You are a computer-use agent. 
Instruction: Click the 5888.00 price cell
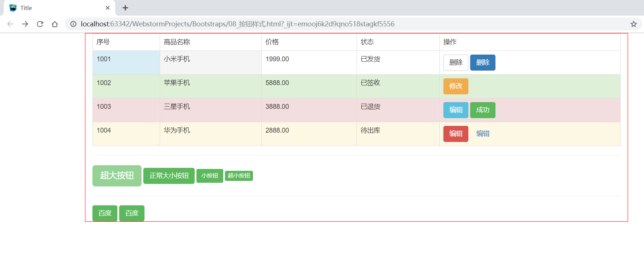[309, 87]
